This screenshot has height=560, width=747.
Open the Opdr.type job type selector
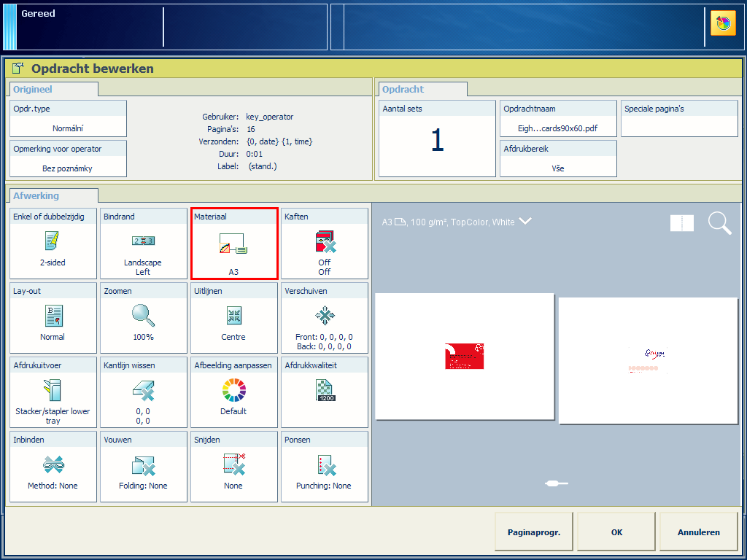[68, 119]
